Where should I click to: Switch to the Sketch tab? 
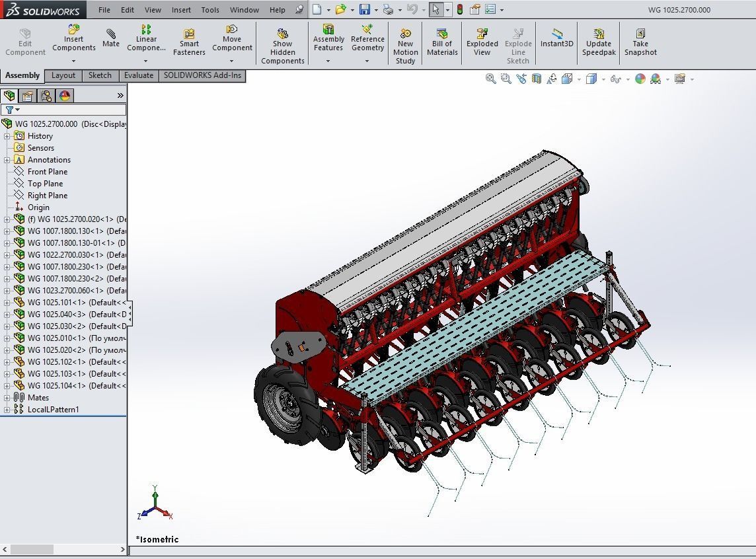(x=100, y=76)
